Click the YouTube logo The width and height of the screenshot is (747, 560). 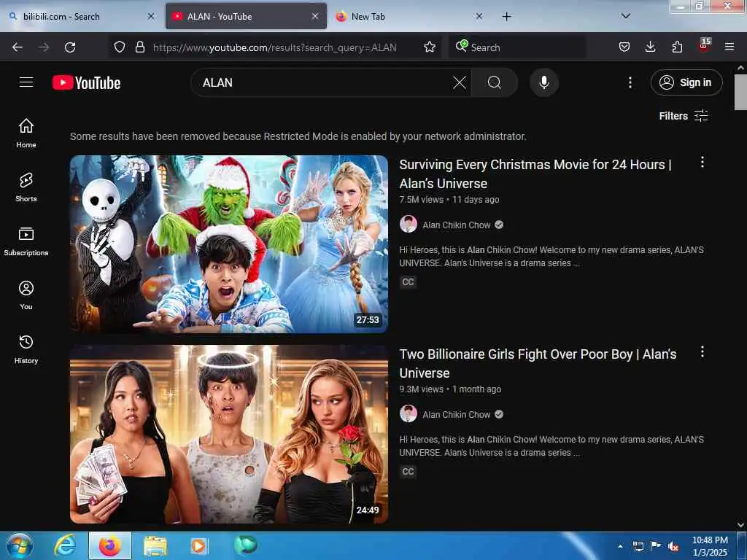[86, 83]
